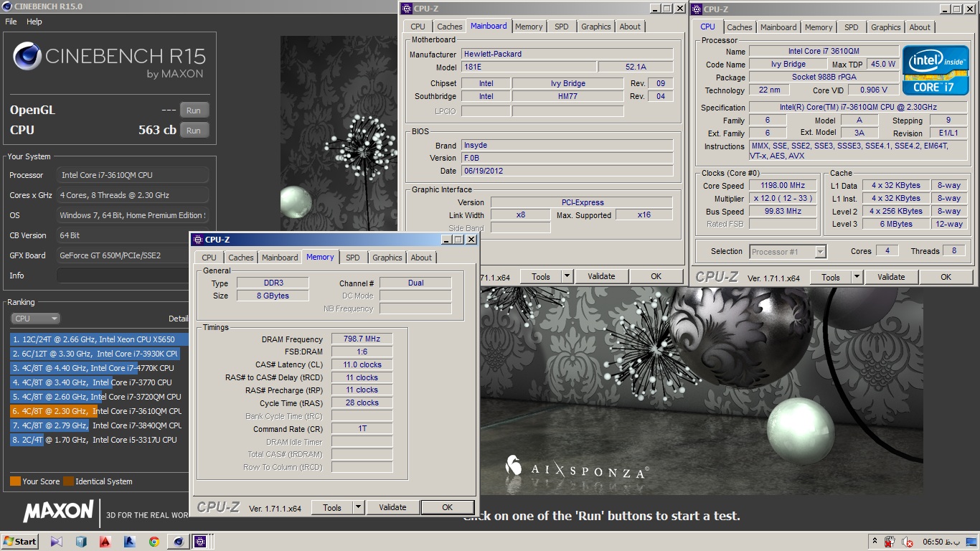Run the OpenGL benchmark
The width and height of the screenshot is (980, 551).
194,110
